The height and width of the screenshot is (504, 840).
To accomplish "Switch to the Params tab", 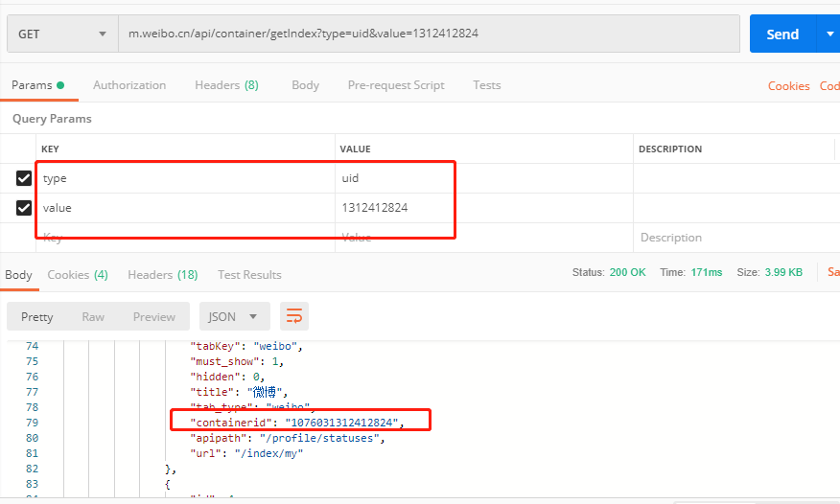I will coord(38,85).
